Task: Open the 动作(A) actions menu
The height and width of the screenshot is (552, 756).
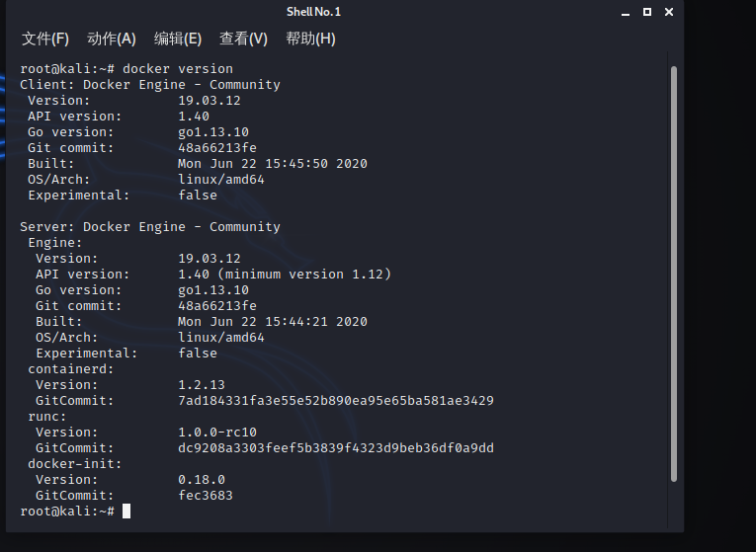Action: pyautogui.click(x=112, y=39)
